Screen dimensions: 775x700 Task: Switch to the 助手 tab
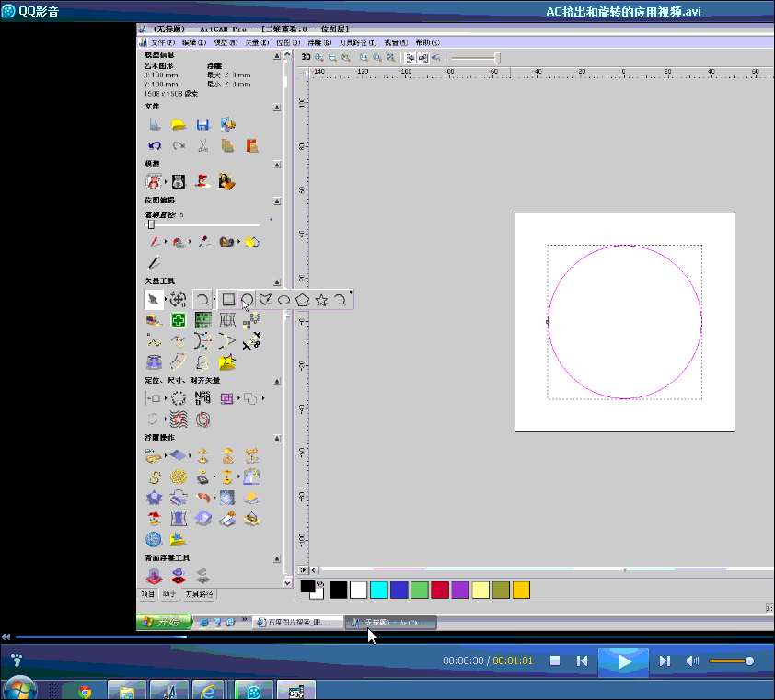[x=168, y=594]
